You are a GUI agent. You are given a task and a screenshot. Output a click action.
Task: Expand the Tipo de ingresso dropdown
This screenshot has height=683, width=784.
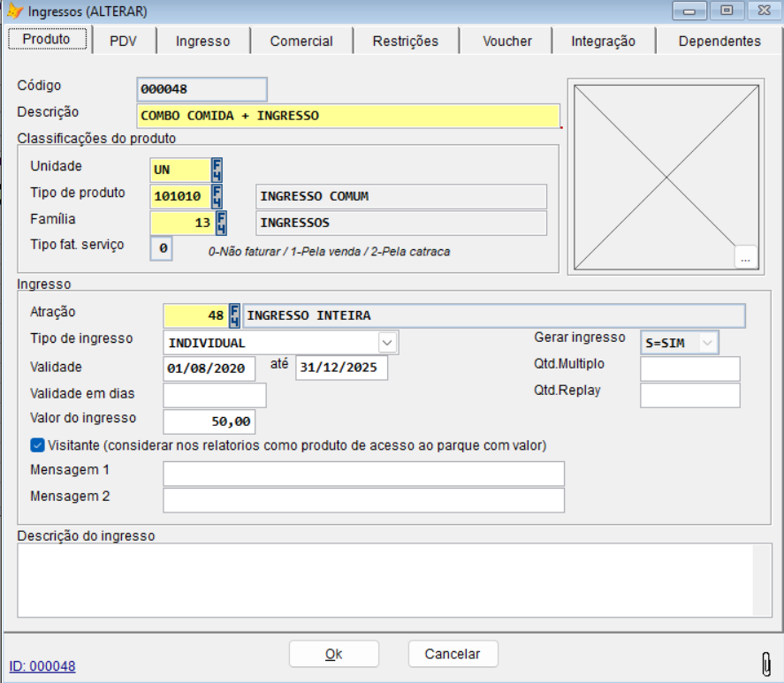tap(387, 342)
